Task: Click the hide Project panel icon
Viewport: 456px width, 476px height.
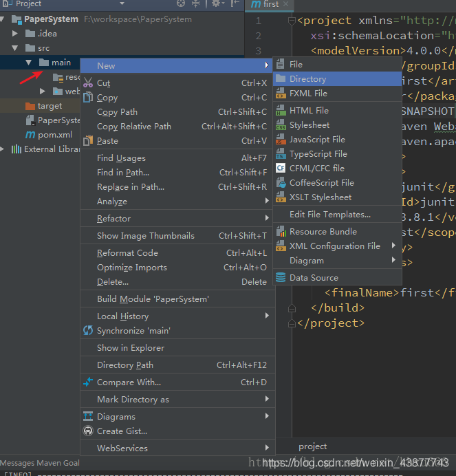Action: [x=234, y=4]
